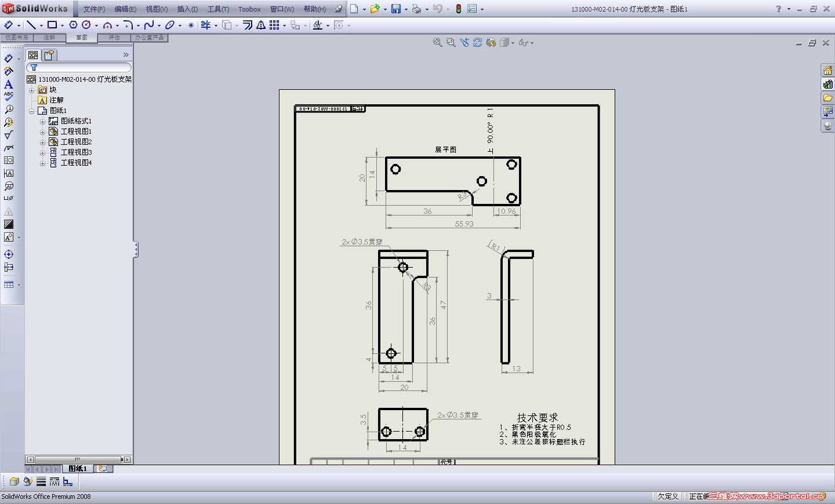Screen dimensions: 835x504
Task: Select the Centerline tool
Action: [9, 268]
